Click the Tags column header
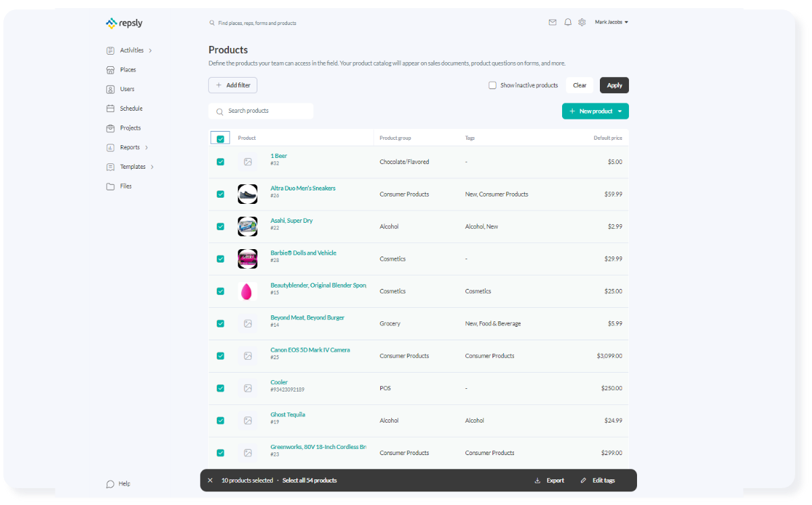This screenshot has height=505, width=812. pyautogui.click(x=470, y=138)
